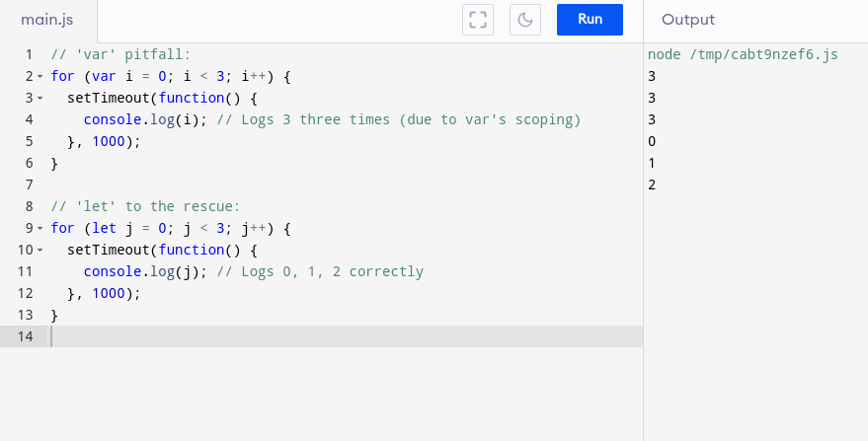The image size is (868, 441).
Task: Click the node /tmp/cabt9nzef6.js output line
Action: point(743,54)
